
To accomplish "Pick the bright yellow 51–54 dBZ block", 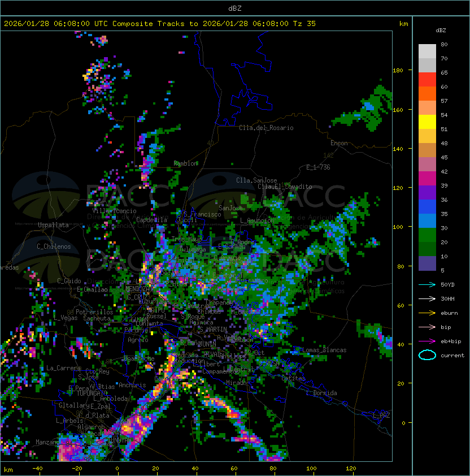I will pos(427,122).
